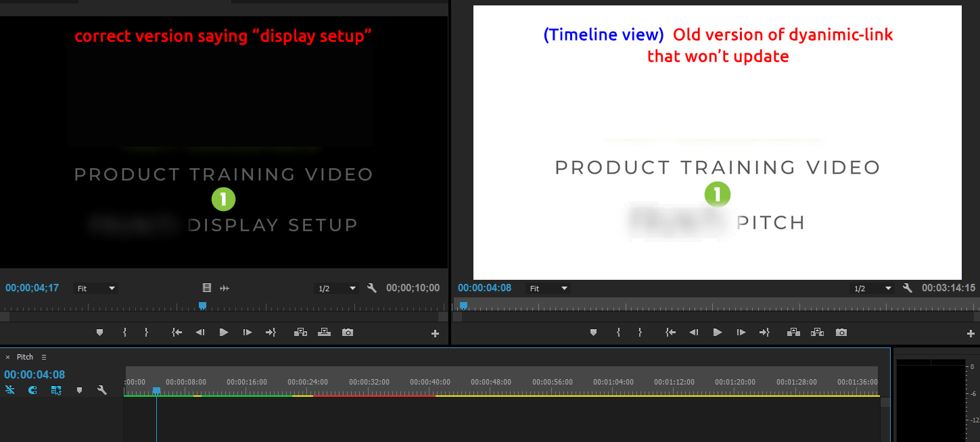Open the left monitor's settings wrench
Screen dimensions: 980x442
click(371, 287)
